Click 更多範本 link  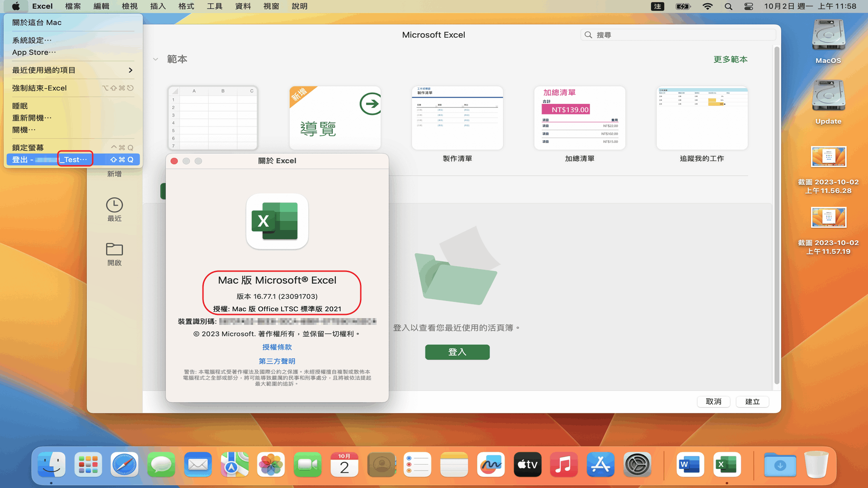730,59
